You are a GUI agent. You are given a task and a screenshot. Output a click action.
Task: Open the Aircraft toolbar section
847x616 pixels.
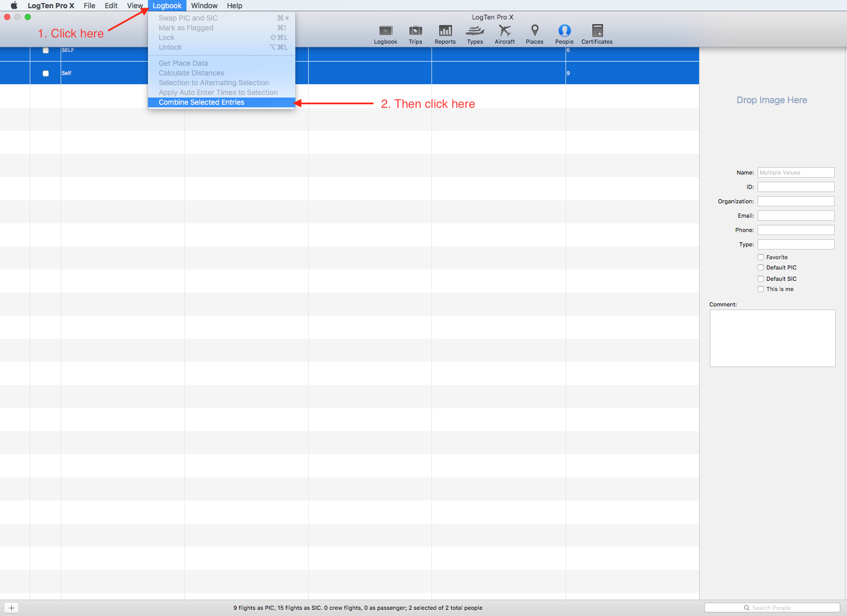coord(504,34)
